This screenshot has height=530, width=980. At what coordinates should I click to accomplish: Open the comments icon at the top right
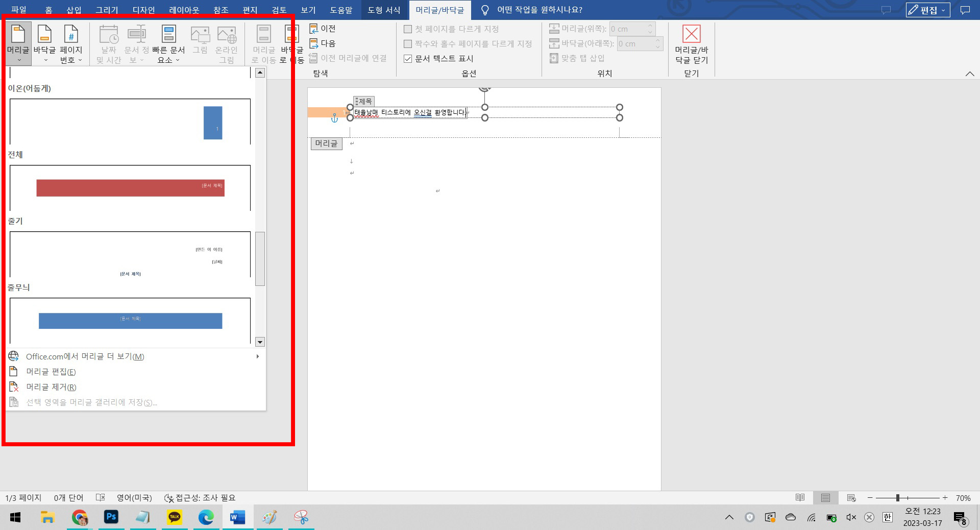[965, 10]
